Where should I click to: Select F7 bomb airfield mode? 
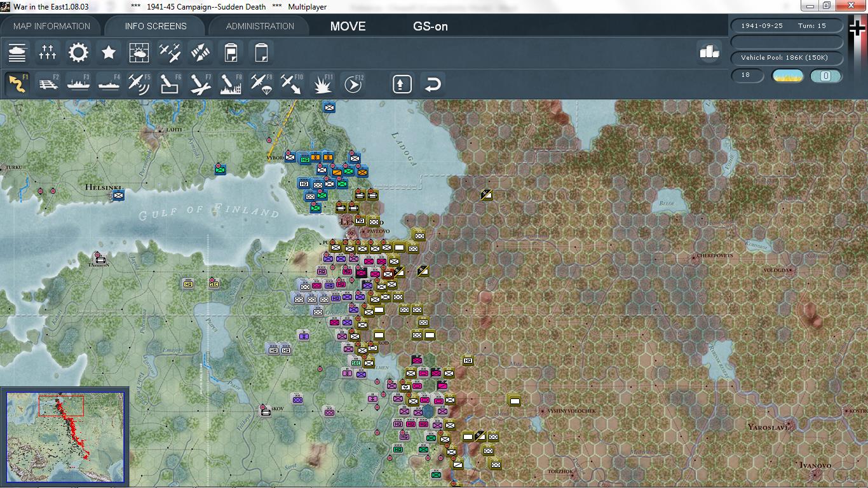200,84
